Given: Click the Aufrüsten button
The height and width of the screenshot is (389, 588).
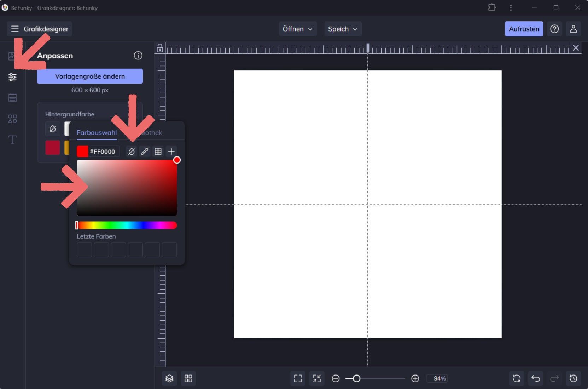Looking at the screenshot, I should coord(524,29).
